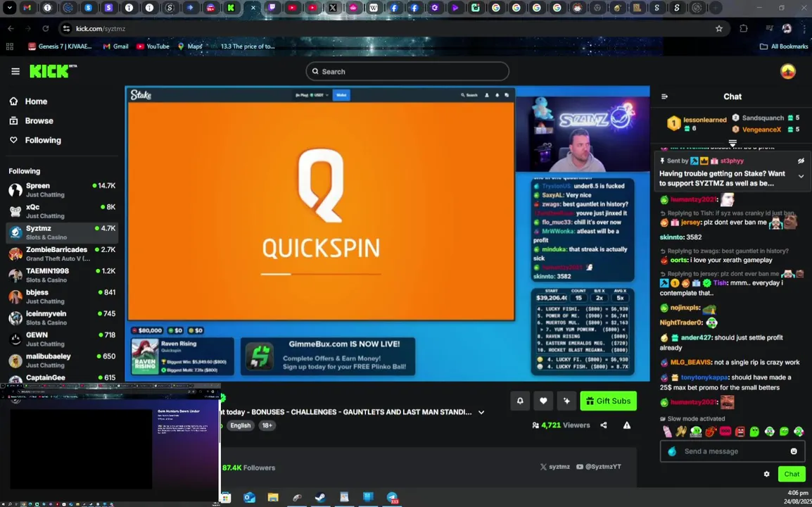
Task: Open Spreen channel in Following list
Action: click(62, 189)
